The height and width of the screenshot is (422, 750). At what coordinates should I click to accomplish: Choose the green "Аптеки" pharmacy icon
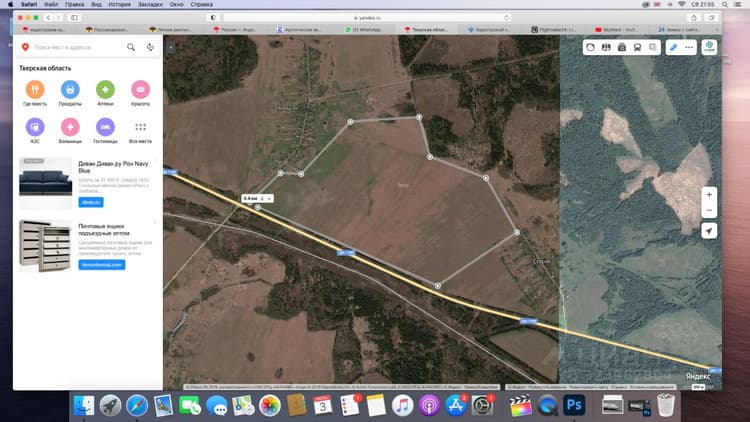tap(105, 89)
